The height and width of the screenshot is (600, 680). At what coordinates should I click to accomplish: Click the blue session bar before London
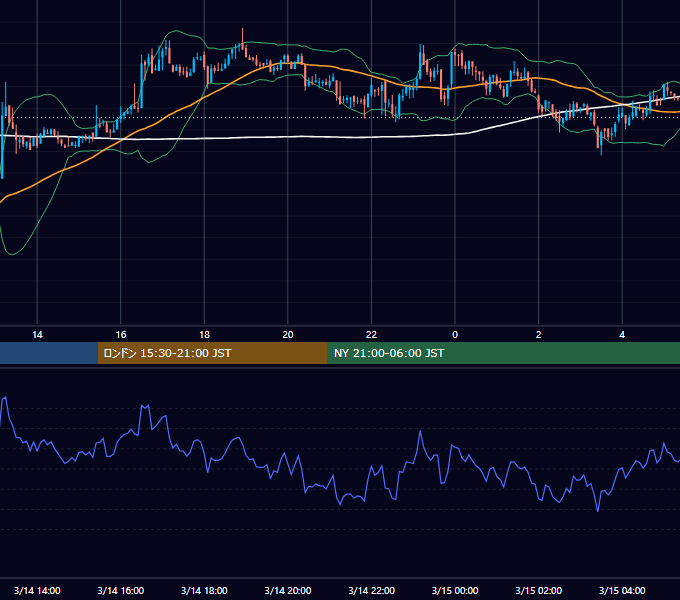[x=49, y=353]
